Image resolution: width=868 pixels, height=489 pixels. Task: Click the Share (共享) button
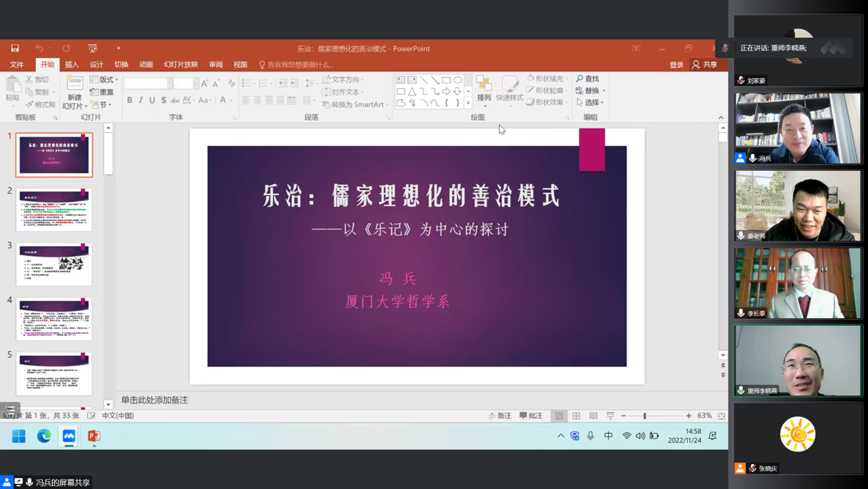[x=705, y=64]
